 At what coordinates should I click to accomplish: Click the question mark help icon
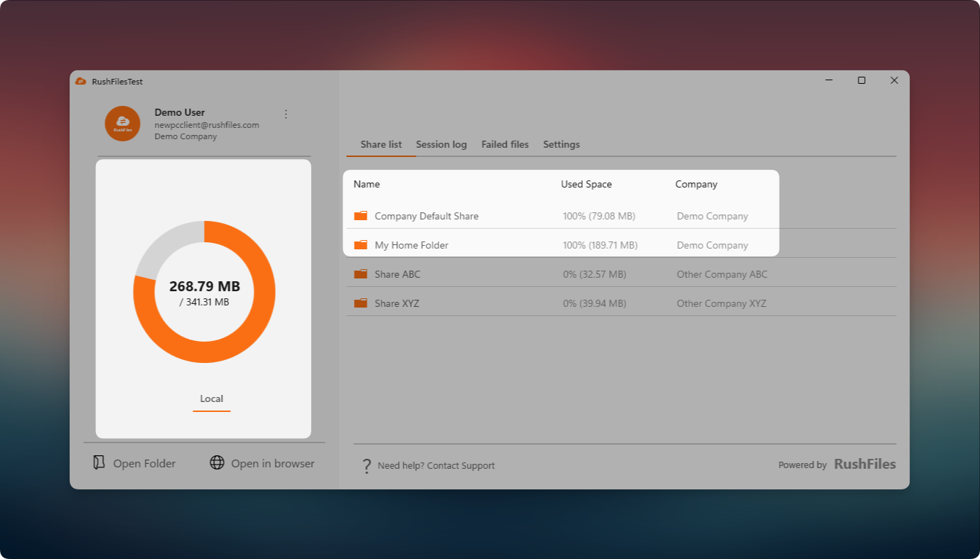pos(367,466)
